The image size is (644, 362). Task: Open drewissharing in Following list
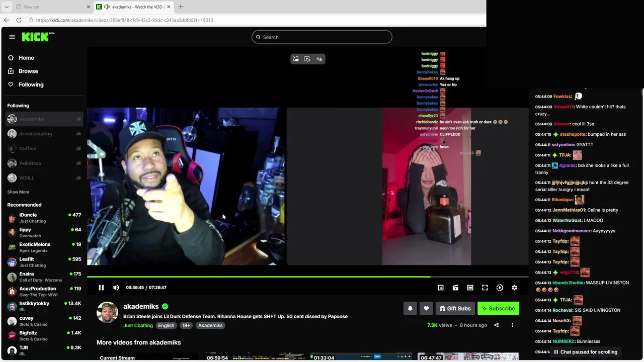[x=44, y=134]
